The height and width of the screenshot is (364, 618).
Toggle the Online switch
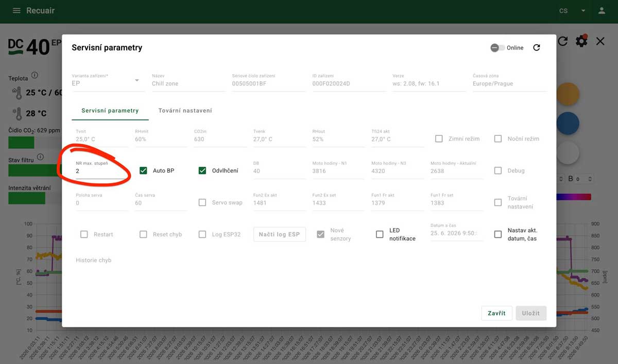(x=497, y=47)
